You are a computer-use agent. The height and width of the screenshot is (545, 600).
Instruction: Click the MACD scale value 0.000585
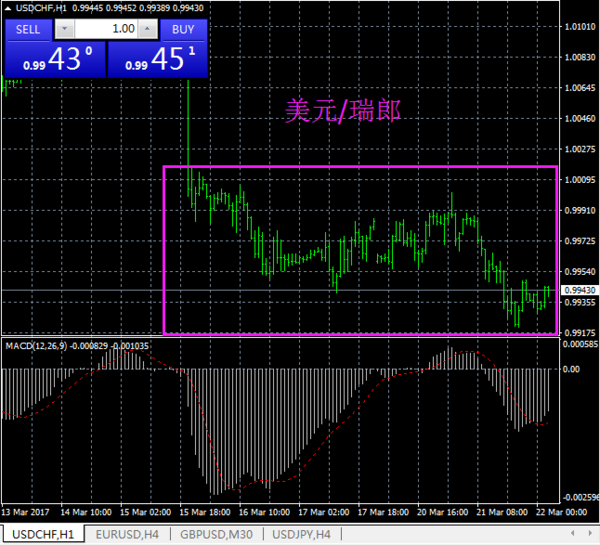pos(580,344)
